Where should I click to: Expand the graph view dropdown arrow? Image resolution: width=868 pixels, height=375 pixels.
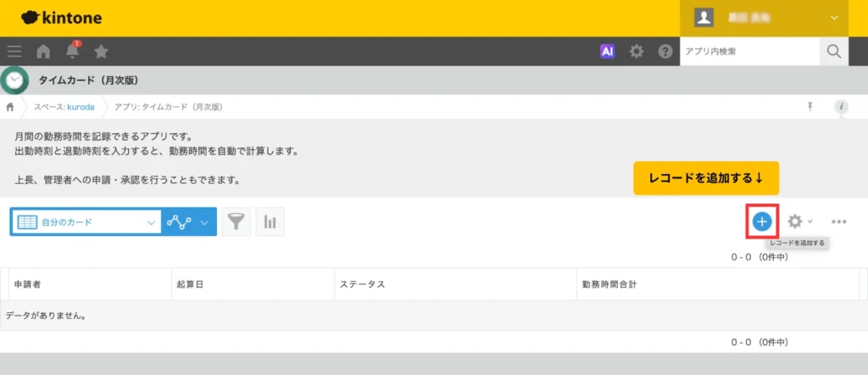(x=204, y=222)
